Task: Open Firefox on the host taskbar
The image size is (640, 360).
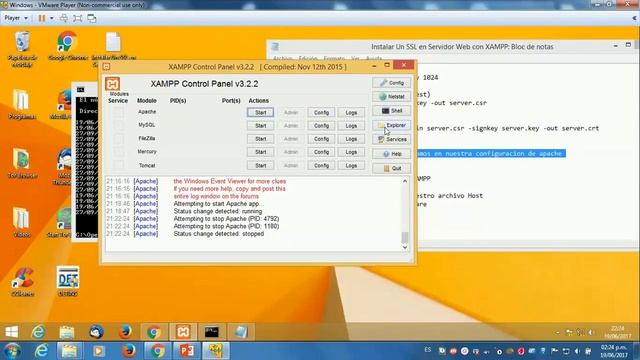Action: pos(129,351)
